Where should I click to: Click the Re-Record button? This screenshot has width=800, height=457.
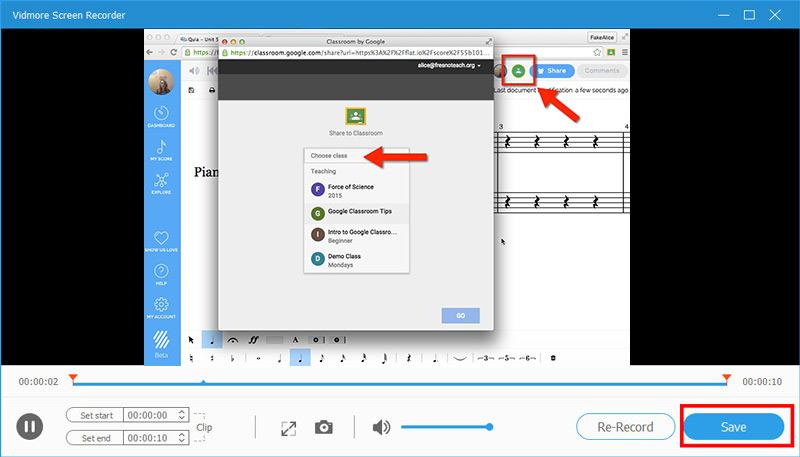pos(626,427)
